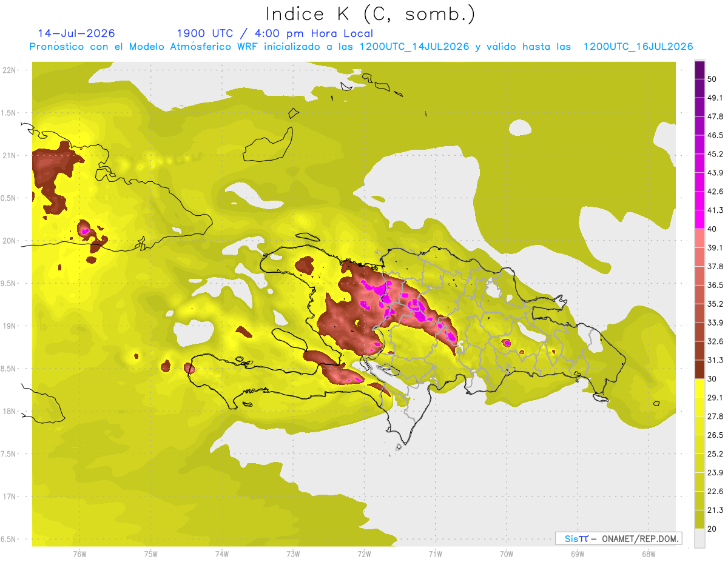Viewport: 728px width, 562px height.
Task: Click the "37.8" color scale label
Action: [x=715, y=266]
